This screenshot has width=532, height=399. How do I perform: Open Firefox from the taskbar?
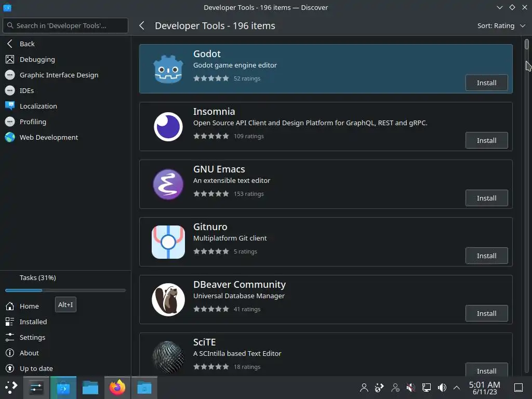pos(117,388)
